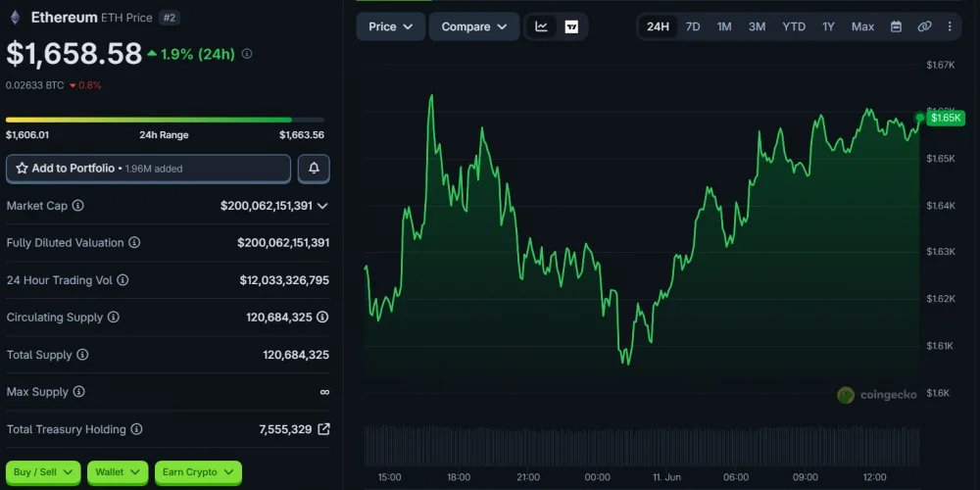
Task: Click the $12,033,326,795 trading volume value
Action: coord(284,280)
